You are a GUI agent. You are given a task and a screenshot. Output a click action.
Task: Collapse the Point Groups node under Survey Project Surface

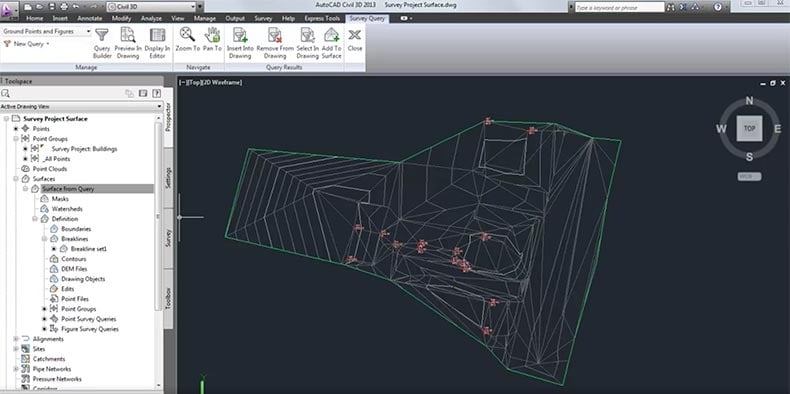pyautogui.click(x=16, y=139)
